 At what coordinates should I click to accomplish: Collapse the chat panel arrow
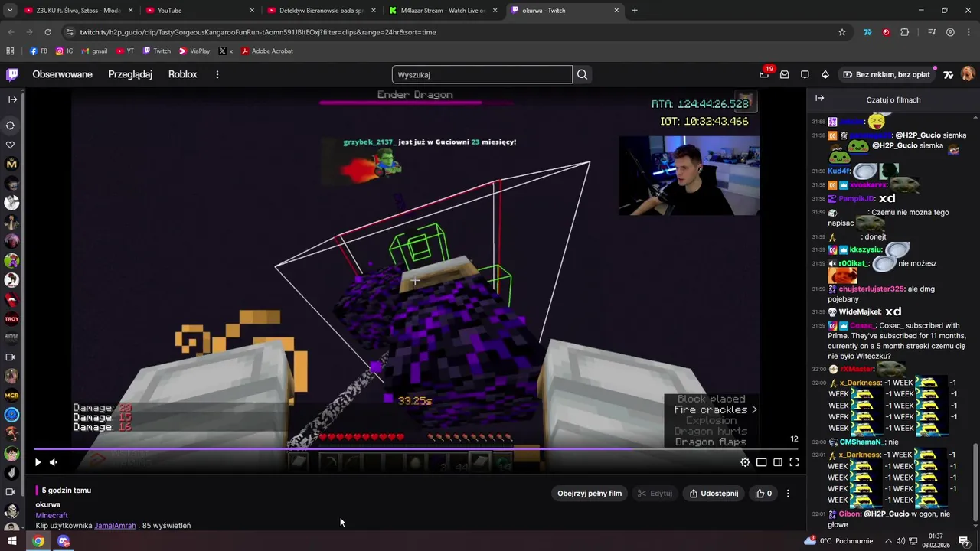click(x=819, y=99)
